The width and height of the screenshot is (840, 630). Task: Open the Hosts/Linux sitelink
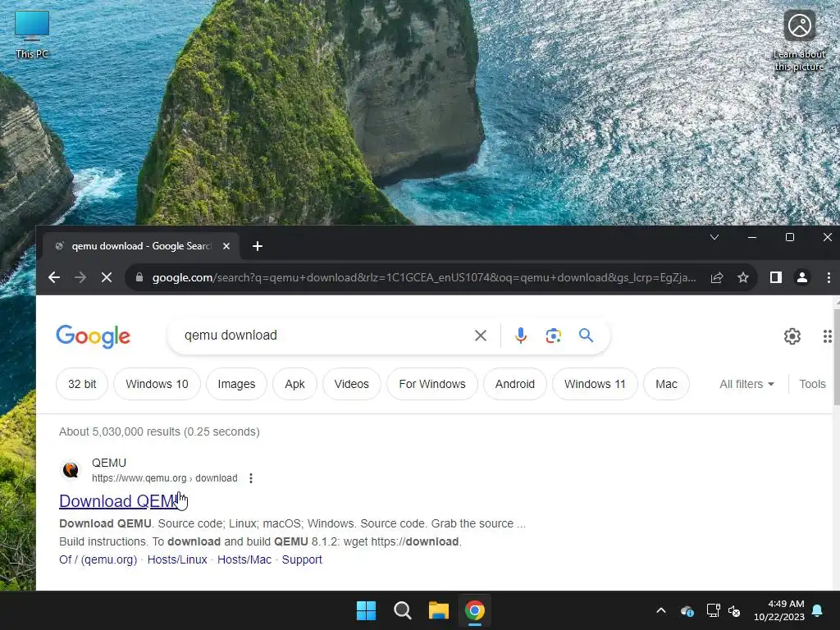[x=177, y=559]
